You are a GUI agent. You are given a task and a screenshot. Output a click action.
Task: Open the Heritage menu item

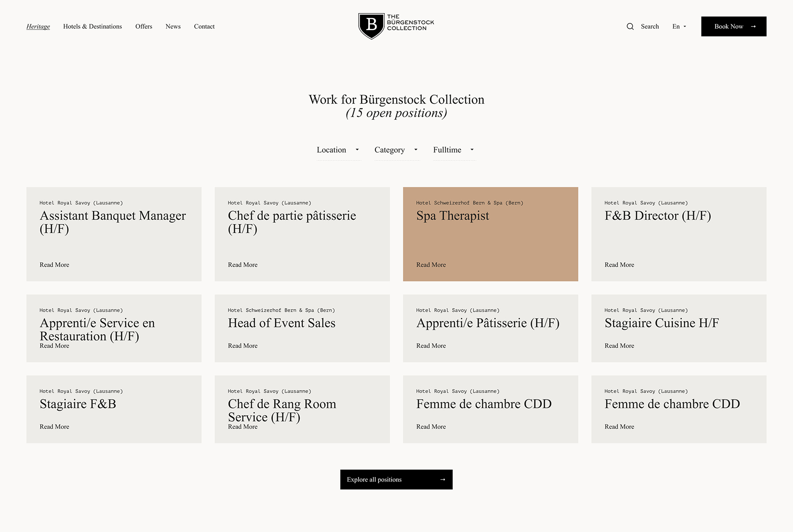[38, 27]
